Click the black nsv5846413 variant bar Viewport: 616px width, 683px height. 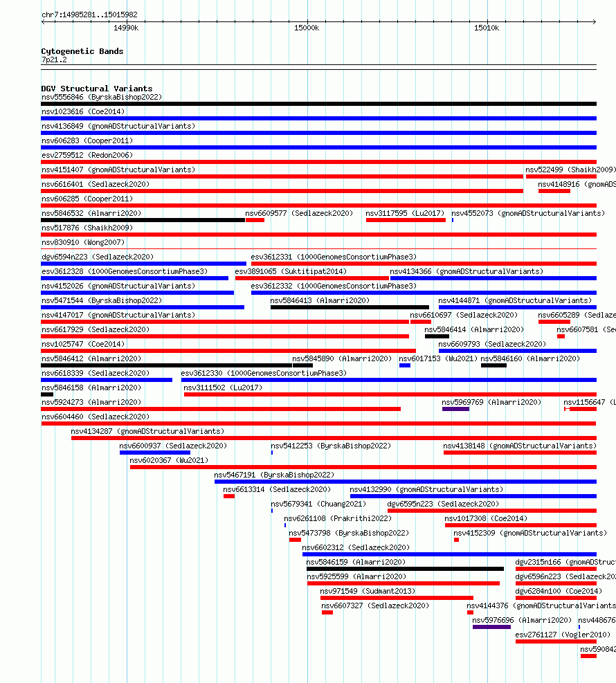tap(350, 307)
